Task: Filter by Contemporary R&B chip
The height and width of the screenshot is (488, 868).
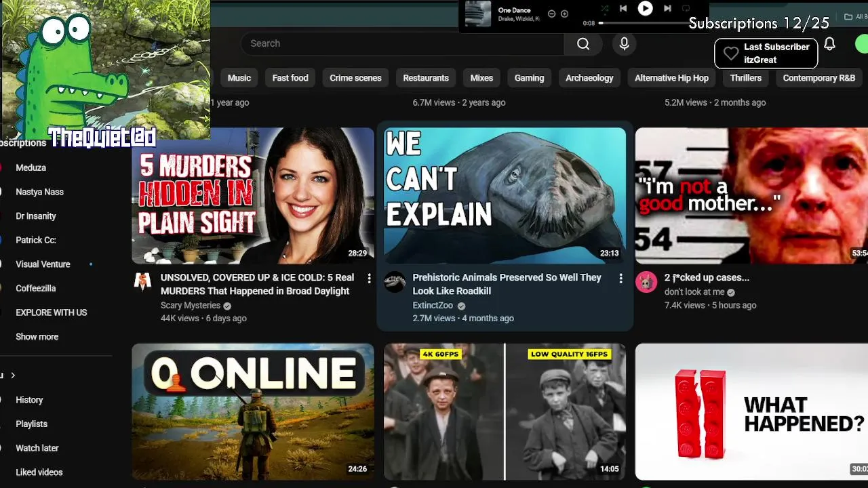Action: click(819, 78)
